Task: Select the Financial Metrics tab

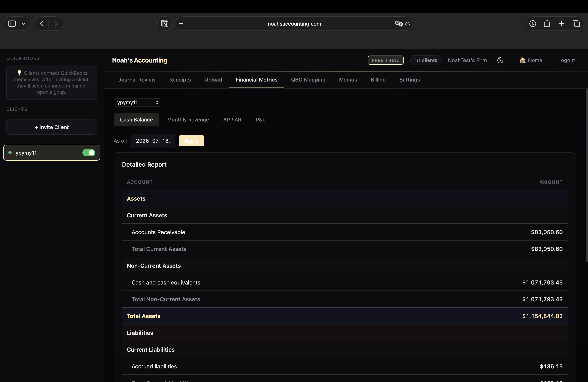Action: 256,80
